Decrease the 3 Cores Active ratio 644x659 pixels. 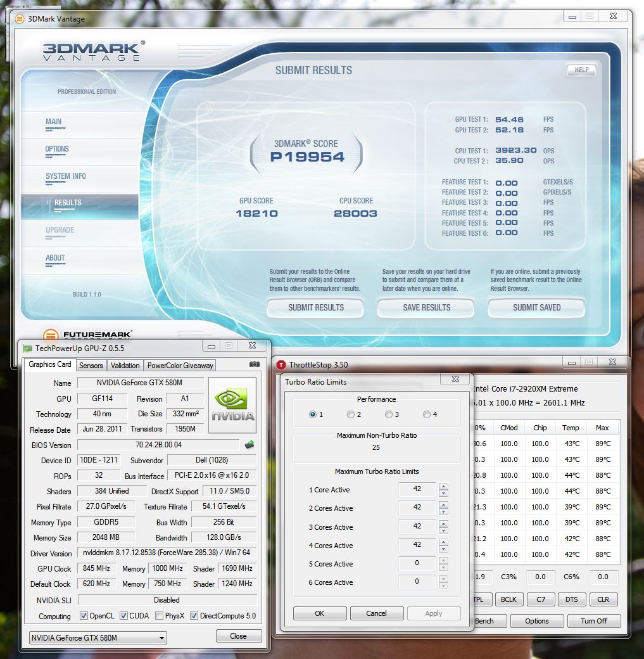pyautogui.click(x=443, y=530)
